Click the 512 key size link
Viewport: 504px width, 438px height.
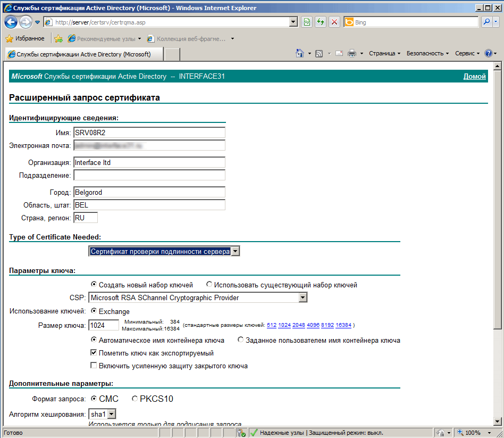click(272, 325)
